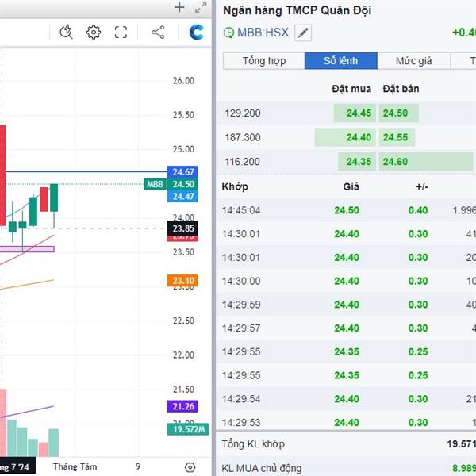Click the bid price 24.45 cell

[x=355, y=113]
